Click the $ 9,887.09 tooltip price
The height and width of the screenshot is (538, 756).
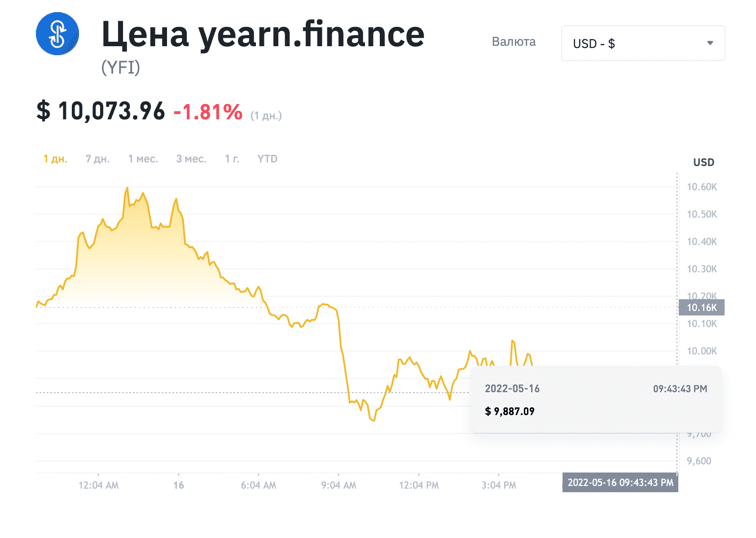pos(510,411)
